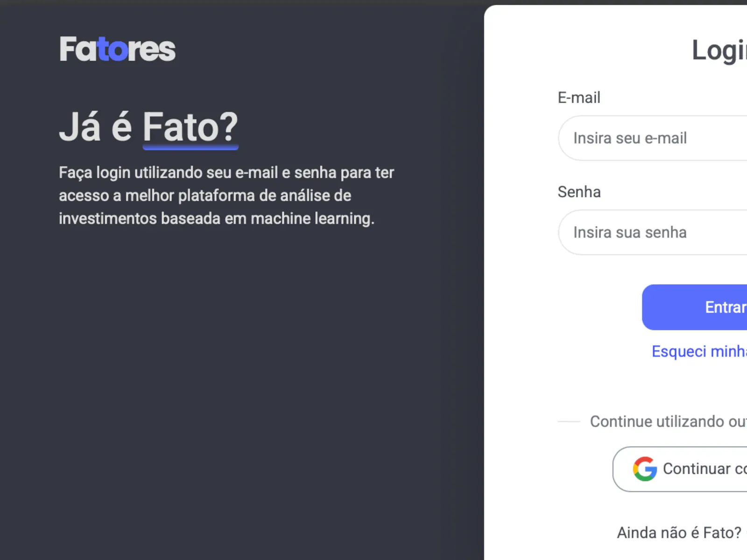The width and height of the screenshot is (747, 560).
Task: Click the 'Insira seu e-mail' placeholder text
Action: [x=630, y=138]
